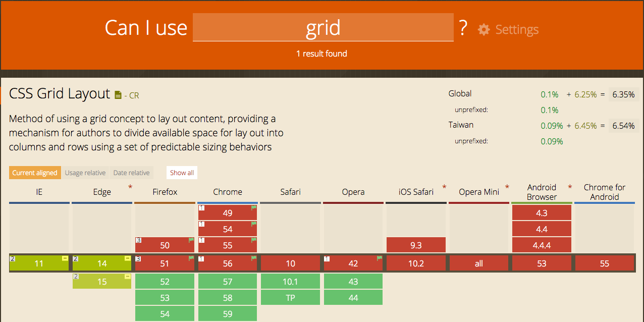Click the yellow prefix marker on Edge 14
Screen dimensions: 644x322
click(x=128, y=258)
